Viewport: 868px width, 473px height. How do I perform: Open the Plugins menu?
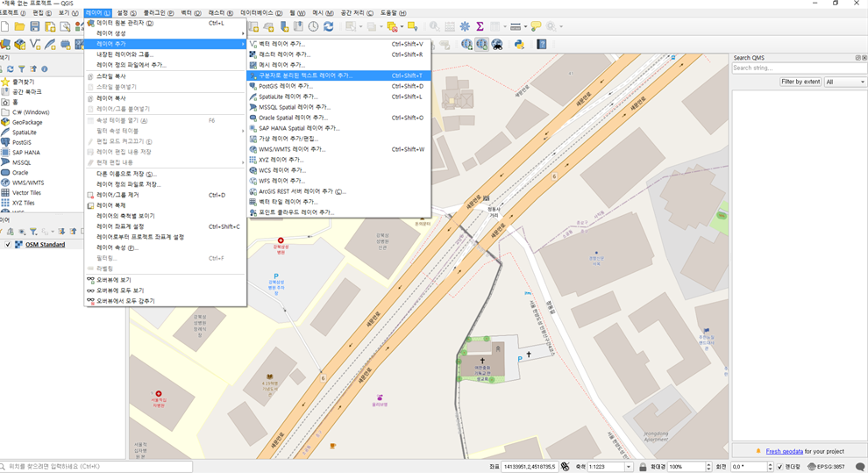pyautogui.click(x=159, y=13)
